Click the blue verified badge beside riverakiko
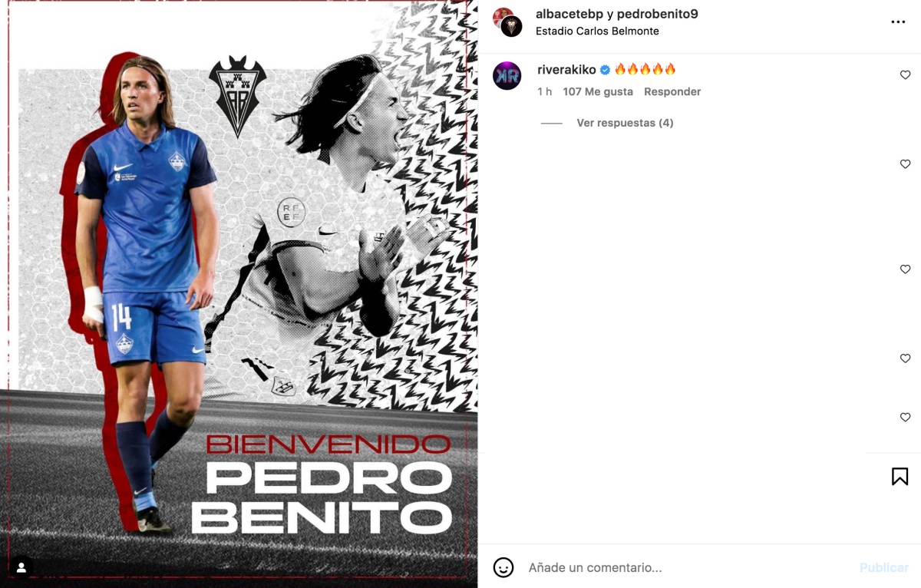921x588 pixels. [x=605, y=70]
